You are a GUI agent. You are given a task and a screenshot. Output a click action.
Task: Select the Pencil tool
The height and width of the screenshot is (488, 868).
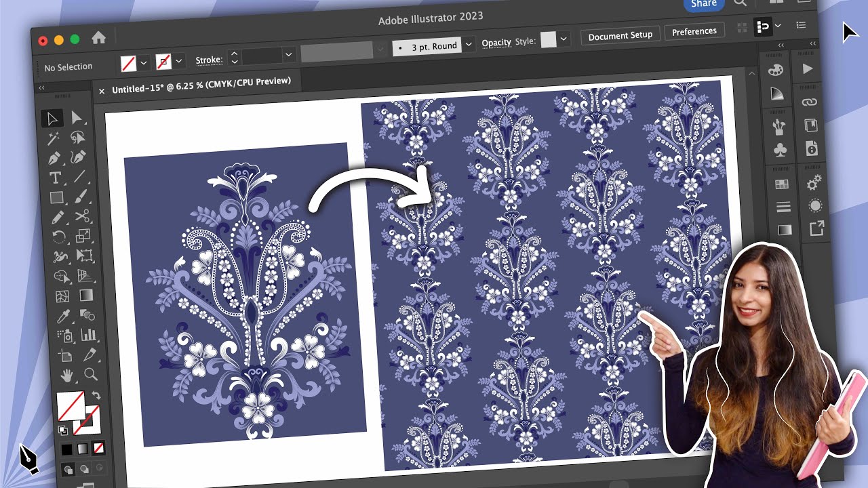tap(58, 218)
